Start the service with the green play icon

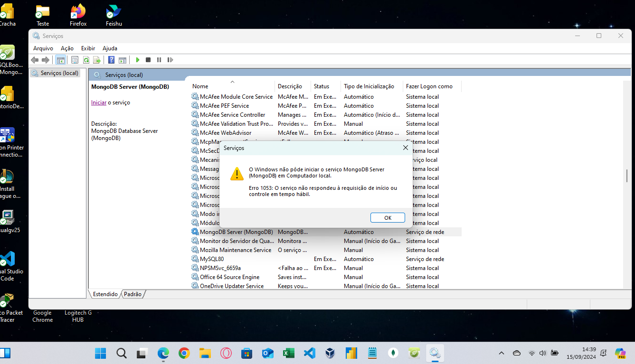coord(137,60)
